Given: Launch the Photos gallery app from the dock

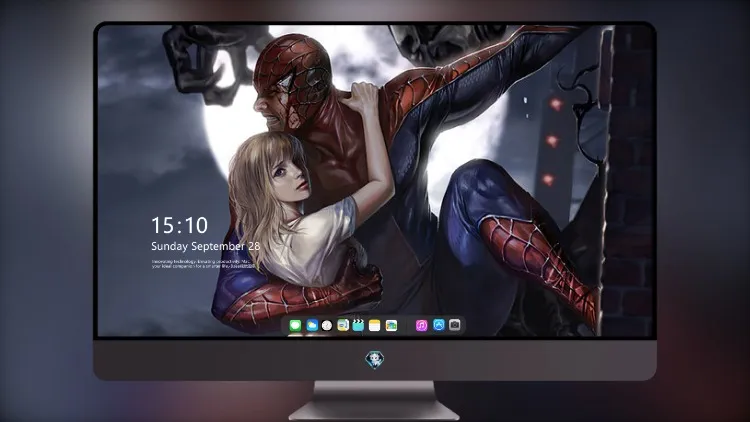Looking at the screenshot, I should pyautogui.click(x=391, y=325).
